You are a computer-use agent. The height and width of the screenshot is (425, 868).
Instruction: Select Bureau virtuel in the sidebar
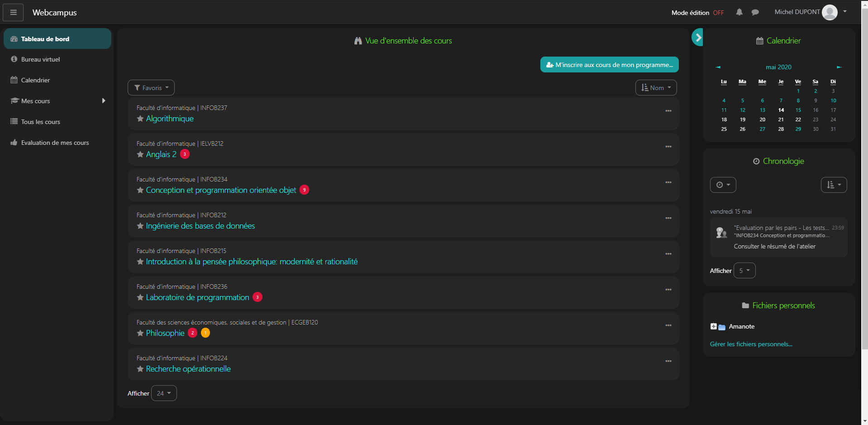tap(40, 59)
